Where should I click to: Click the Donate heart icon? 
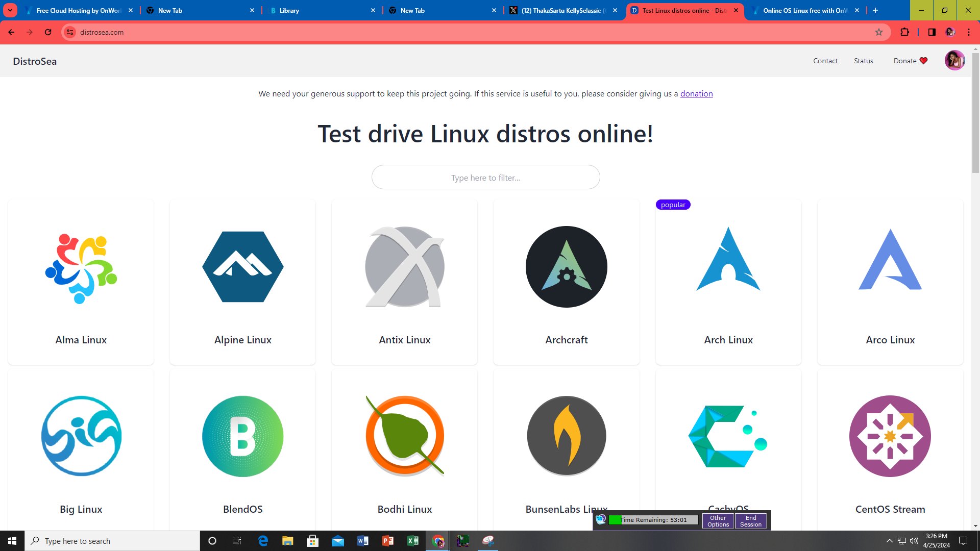923,61
